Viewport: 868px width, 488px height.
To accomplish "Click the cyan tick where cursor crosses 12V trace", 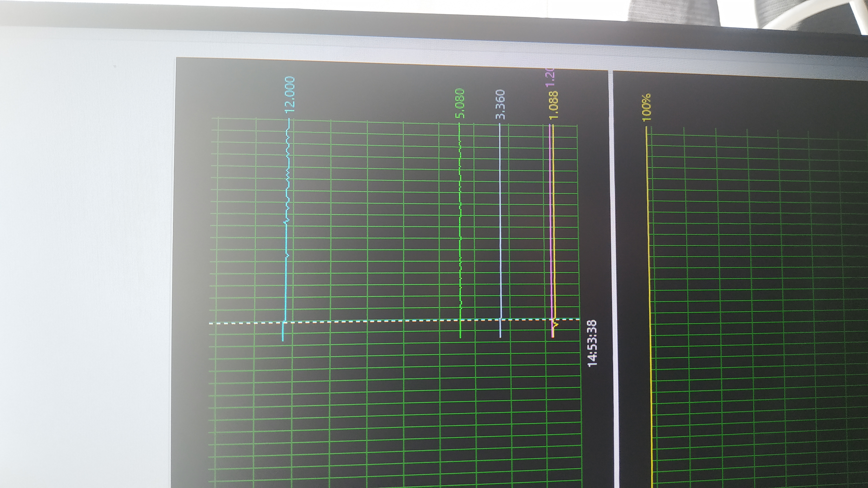I will coord(283,332).
